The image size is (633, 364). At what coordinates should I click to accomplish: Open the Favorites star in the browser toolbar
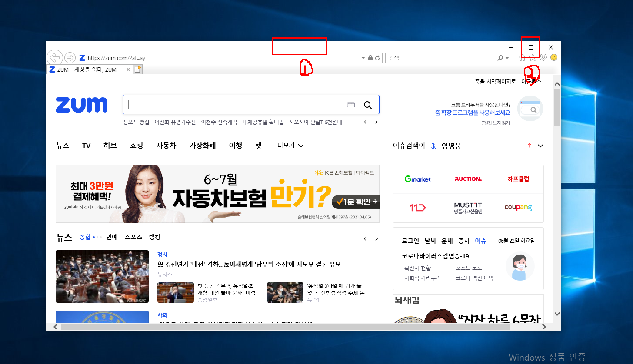click(533, 57)
